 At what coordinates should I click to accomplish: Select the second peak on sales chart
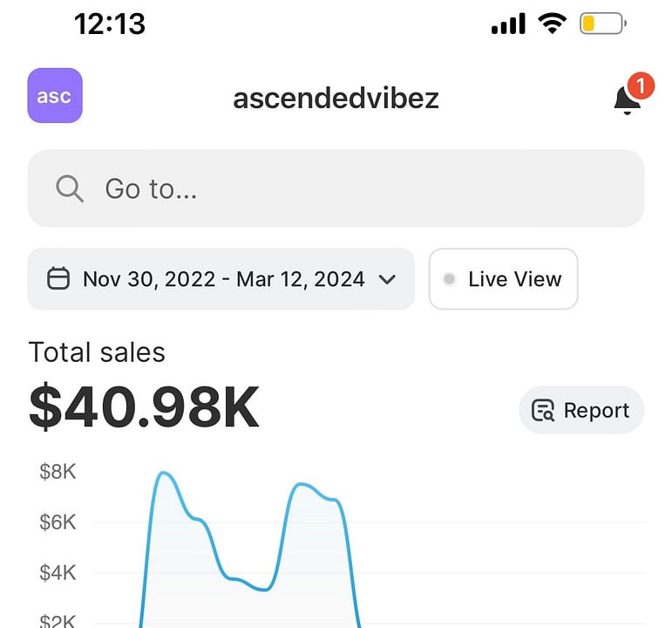300,485
